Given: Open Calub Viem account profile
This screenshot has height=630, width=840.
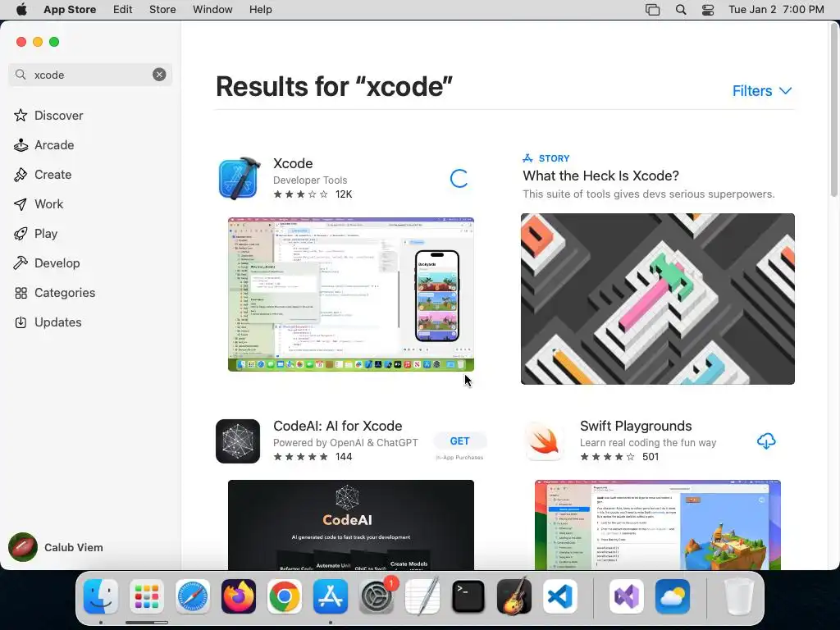Looking at the screenshot, I should pyautogui.click(x=57, y=547).
